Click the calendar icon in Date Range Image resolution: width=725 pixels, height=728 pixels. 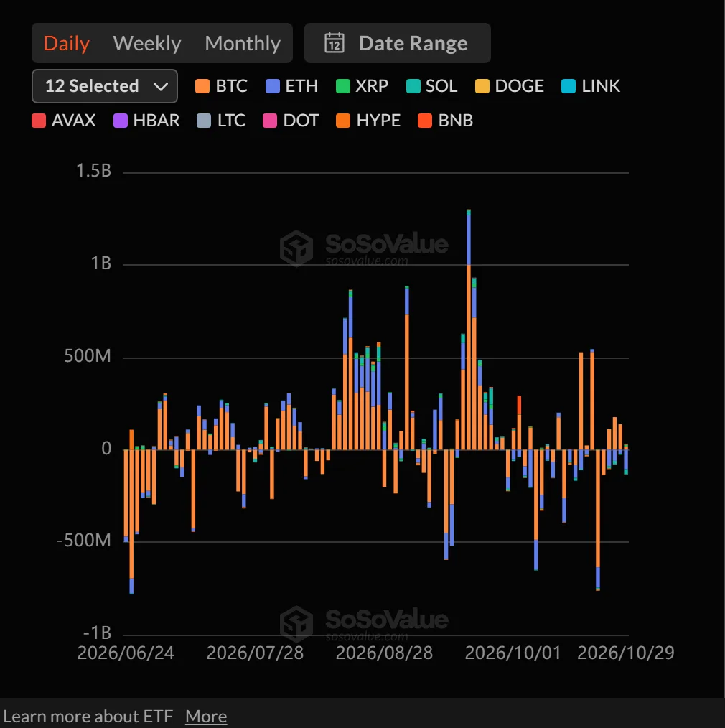click(335, 42)
